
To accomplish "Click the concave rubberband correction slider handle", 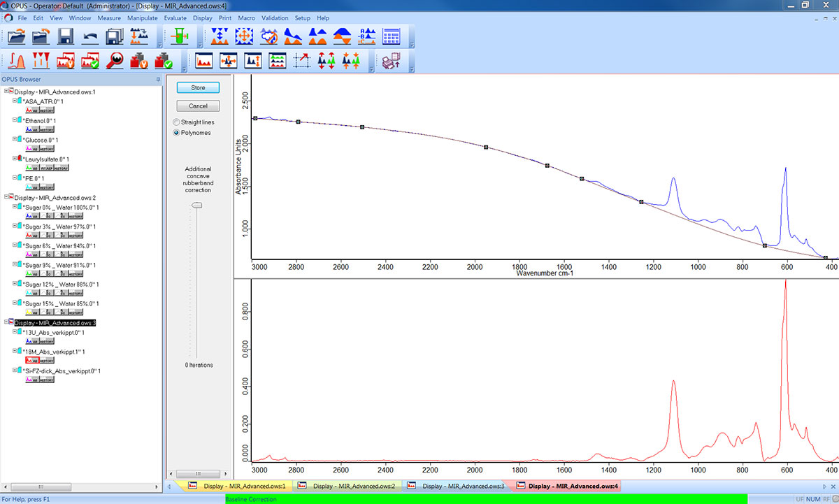I will pos(196,206).
